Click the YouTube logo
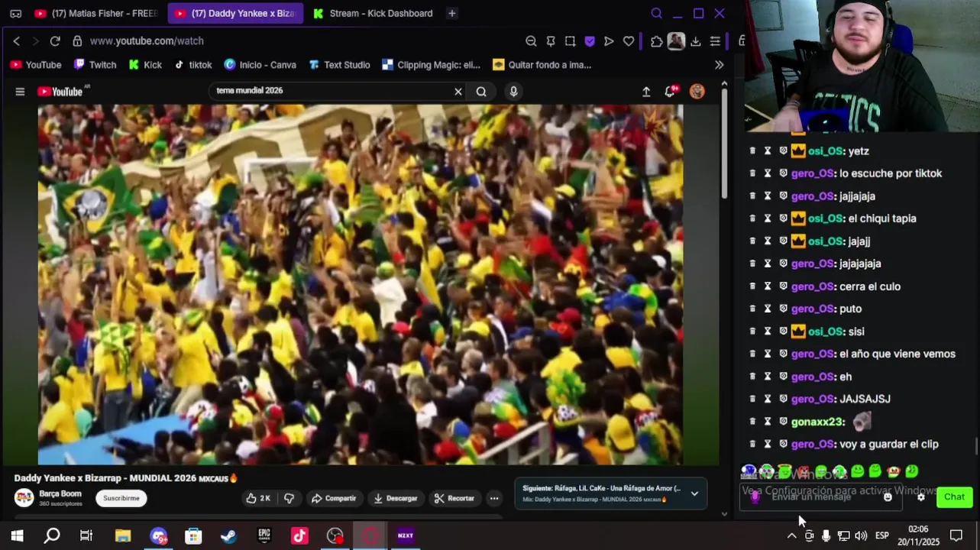 point(60,92)
